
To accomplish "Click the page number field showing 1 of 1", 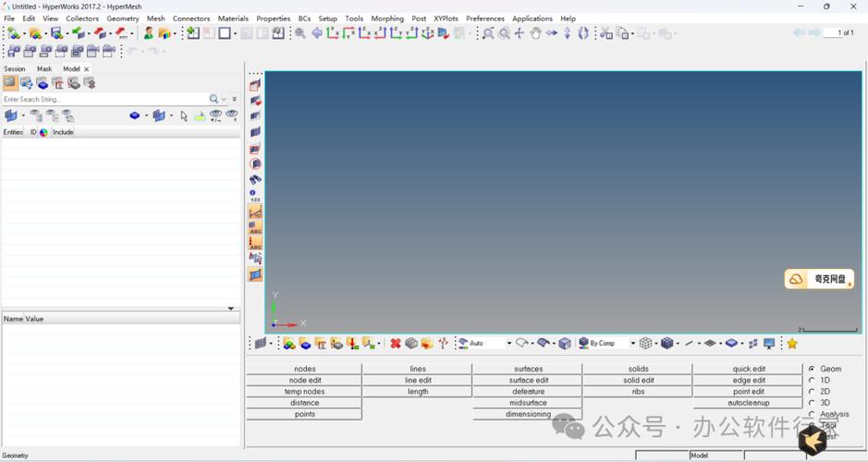I will click(x=840, y=33).
